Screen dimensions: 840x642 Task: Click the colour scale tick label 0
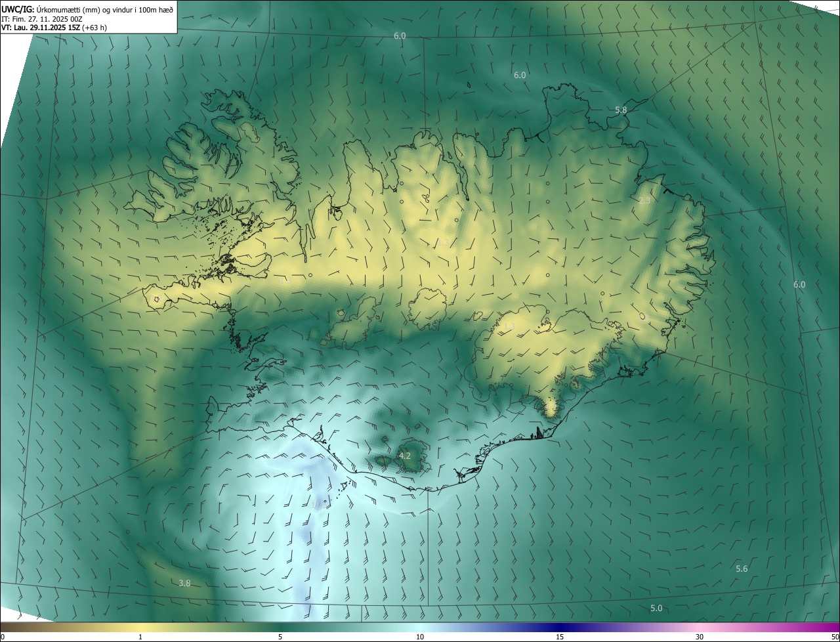(x=3, y=637)
